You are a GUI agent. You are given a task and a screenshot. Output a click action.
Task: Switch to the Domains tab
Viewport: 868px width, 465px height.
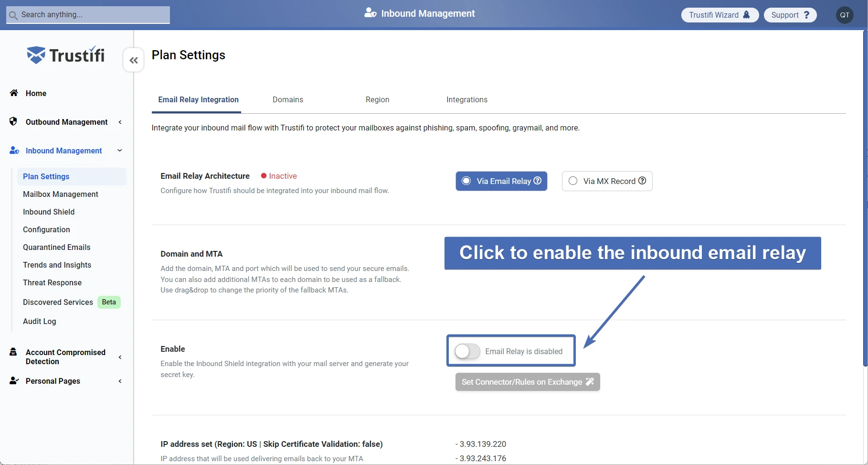pos(287,99)
